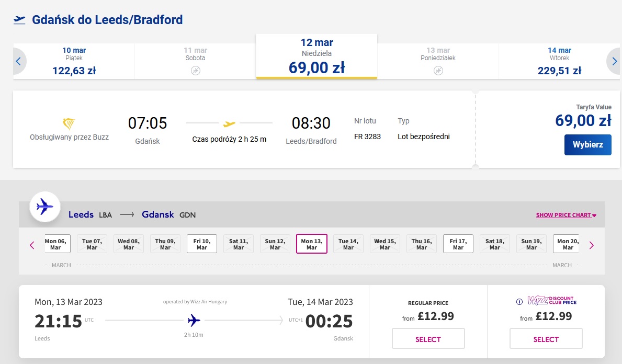Click the plane icon next to the Gdańsk do Leeds/Bradford heading
This screenshot has width=622, height=364.
click(x=19, y=19)
